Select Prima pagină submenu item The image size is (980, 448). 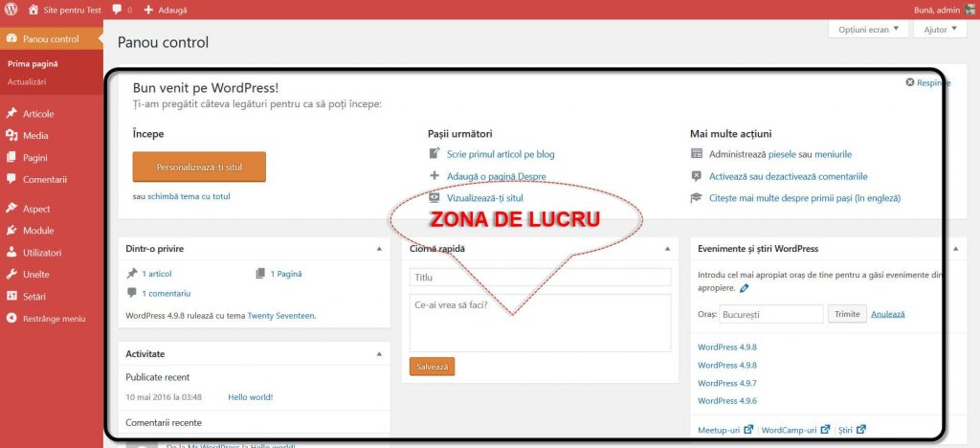pos(33,64)
